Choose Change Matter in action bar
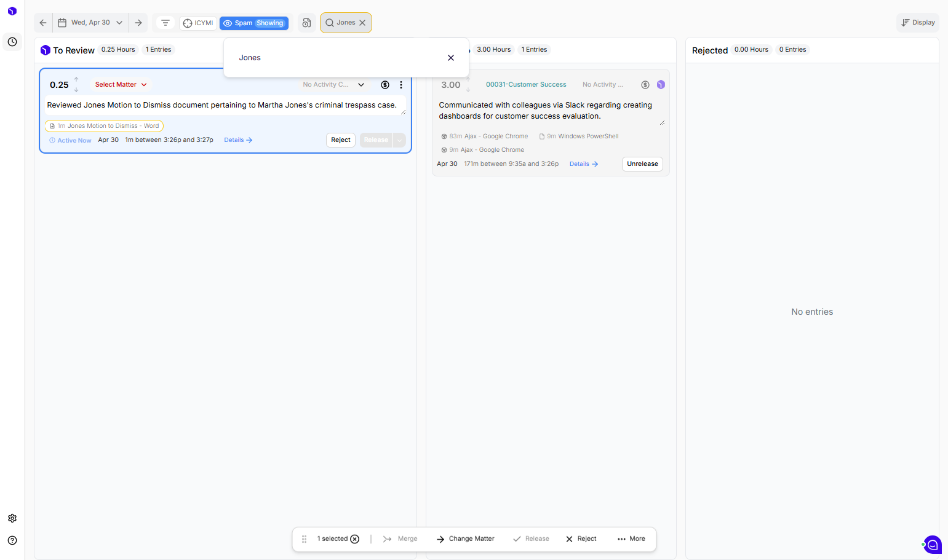This screenshot has height=560, width=948. [466, 539]
